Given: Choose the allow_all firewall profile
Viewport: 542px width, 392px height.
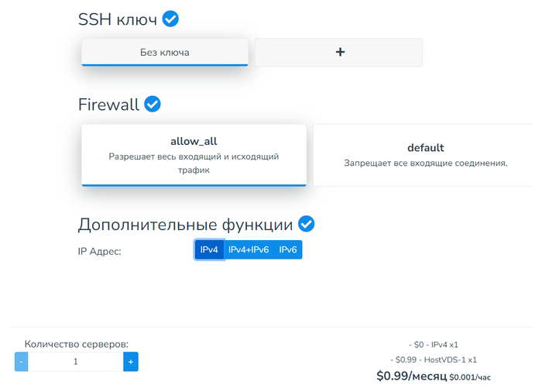Looking at the screenshot, I should pos(194,155).
